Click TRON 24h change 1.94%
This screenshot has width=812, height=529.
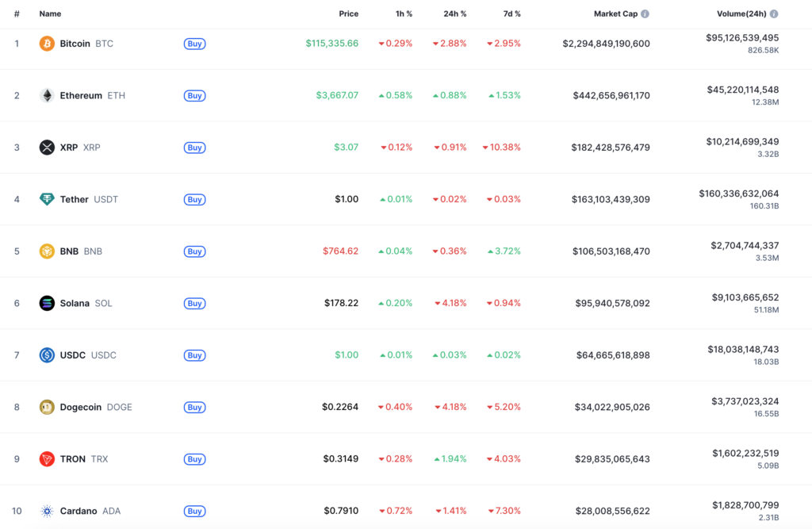tap(450, 459)
